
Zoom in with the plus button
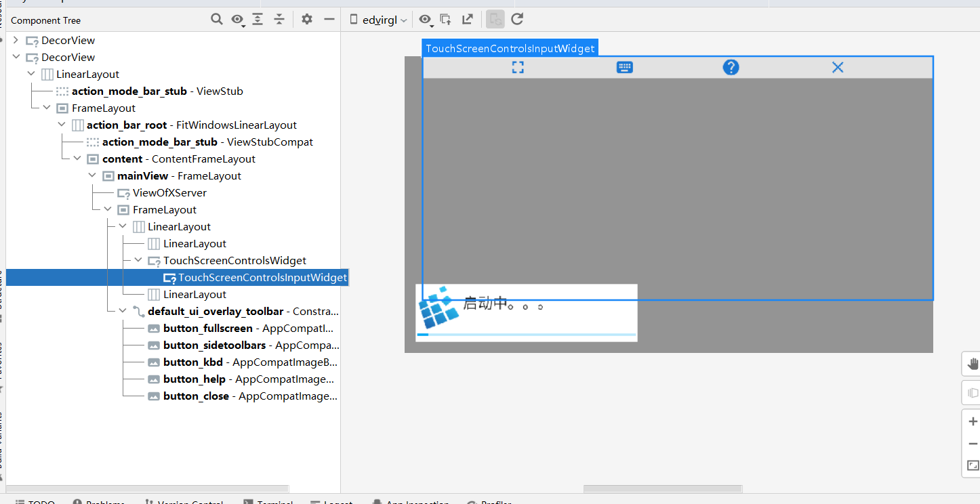point(973,421)
